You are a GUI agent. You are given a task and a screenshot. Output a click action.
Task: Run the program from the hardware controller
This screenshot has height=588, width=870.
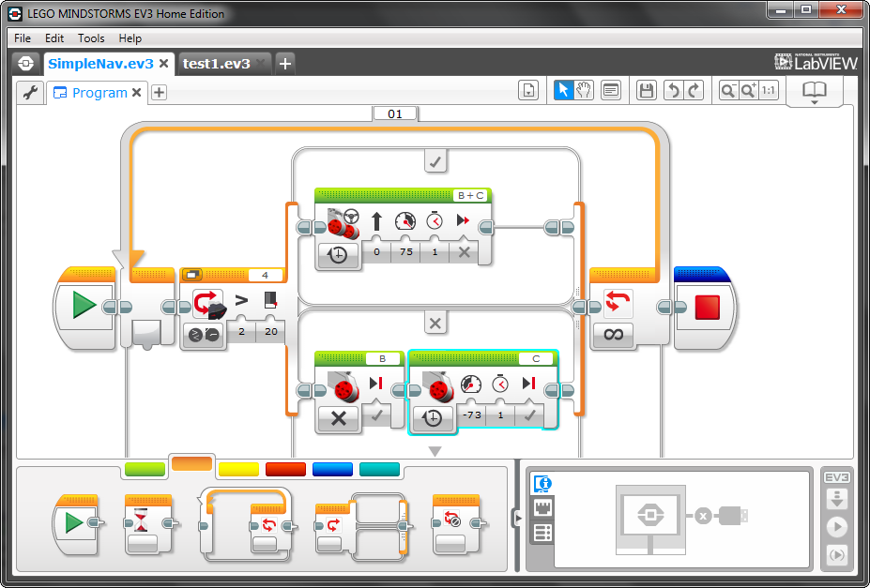click(x=837, y=525)
